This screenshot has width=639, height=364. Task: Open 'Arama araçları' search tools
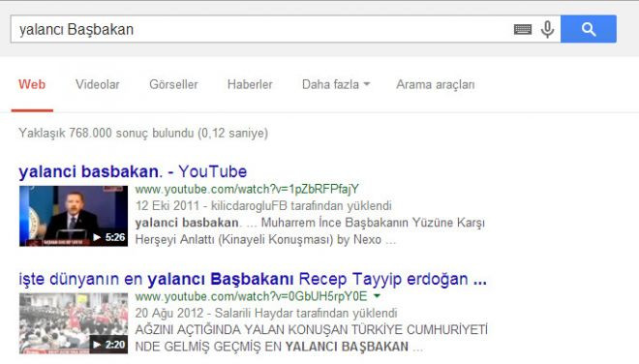point(436,84)
